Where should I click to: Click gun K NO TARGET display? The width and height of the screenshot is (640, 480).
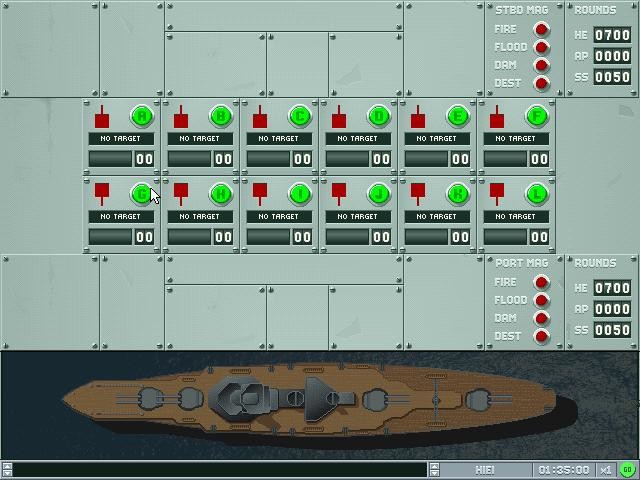click(x=437, y=217)
